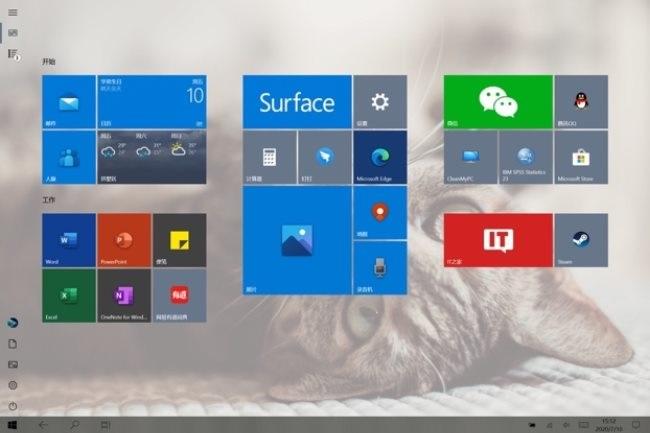
Task: Open the Voice Recorder tile
Action: pos(380,268)
